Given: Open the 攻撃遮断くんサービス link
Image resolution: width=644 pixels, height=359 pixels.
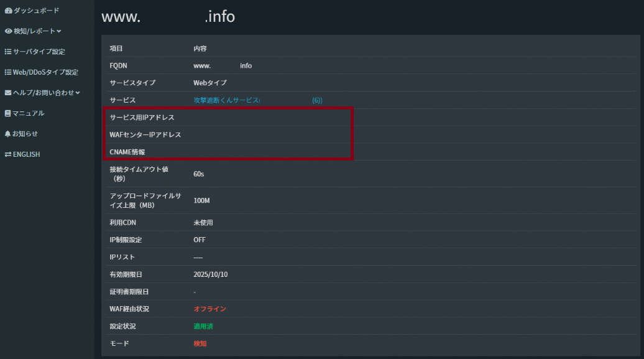Looking at the screenshot, I should pos(226,100).
